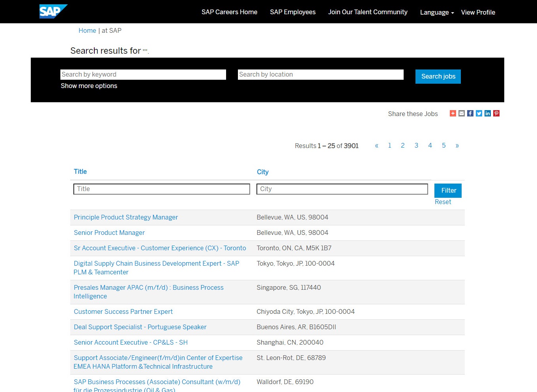Open Join Our Talent Community
The image size is (537, 392).
[367, 12]
